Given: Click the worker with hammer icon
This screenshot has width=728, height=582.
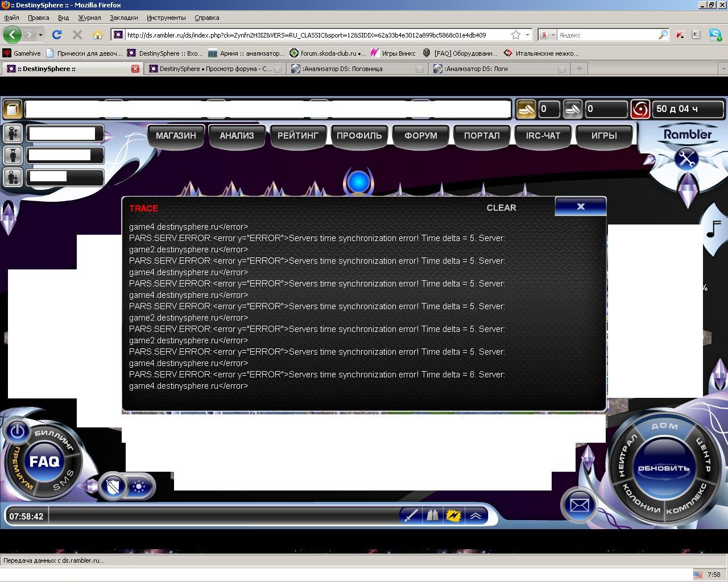Looking at the screenshot, I should click(x=13, y=134).
